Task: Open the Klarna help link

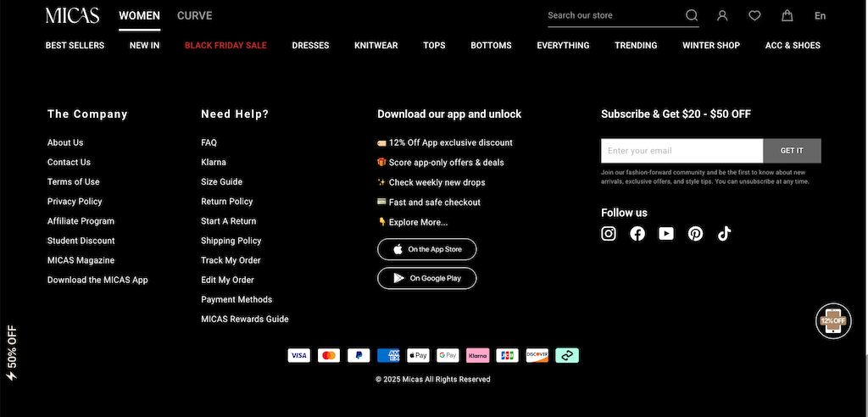Action: pos(214,162)
